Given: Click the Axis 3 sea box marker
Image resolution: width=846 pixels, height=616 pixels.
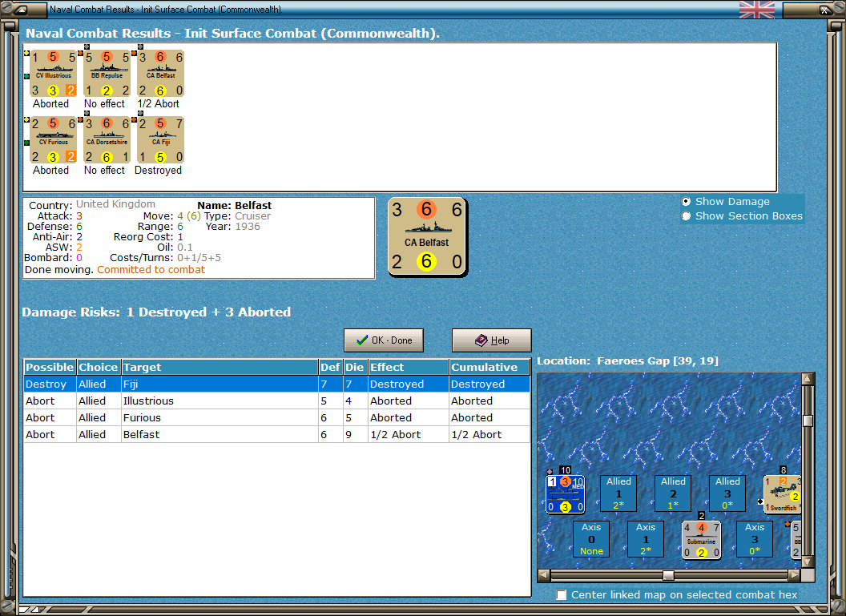Looking at the screenshot, I should [x=755, y=539].
